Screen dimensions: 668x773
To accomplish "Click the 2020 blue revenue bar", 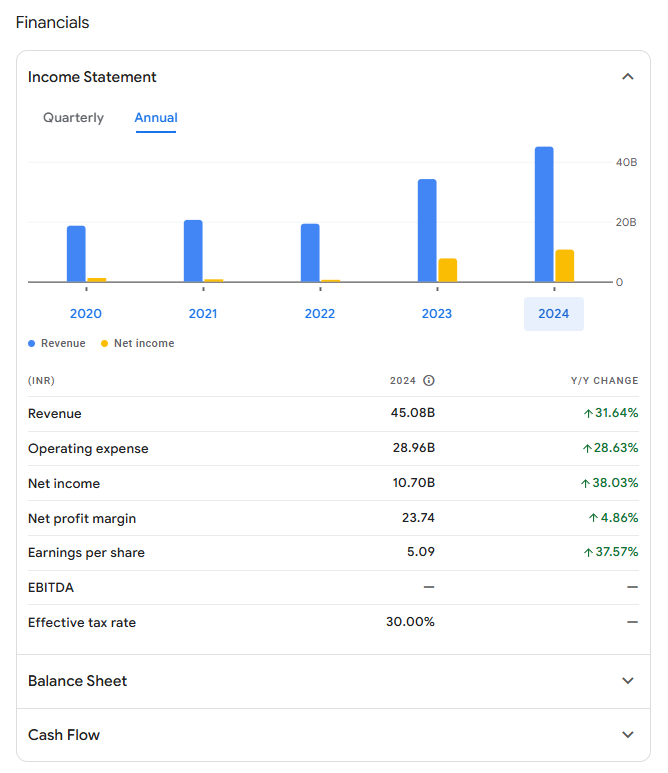I will (76, 254).
